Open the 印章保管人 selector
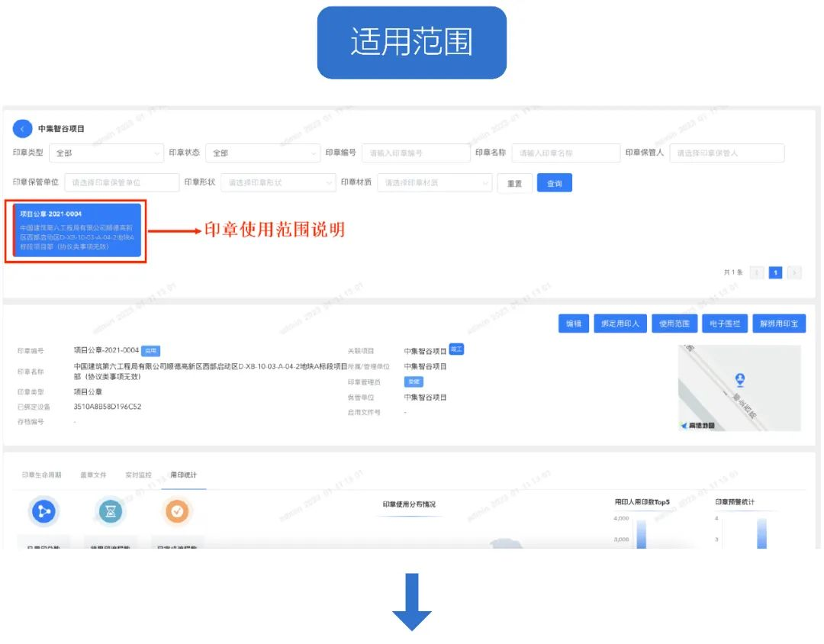 (727, 153)
